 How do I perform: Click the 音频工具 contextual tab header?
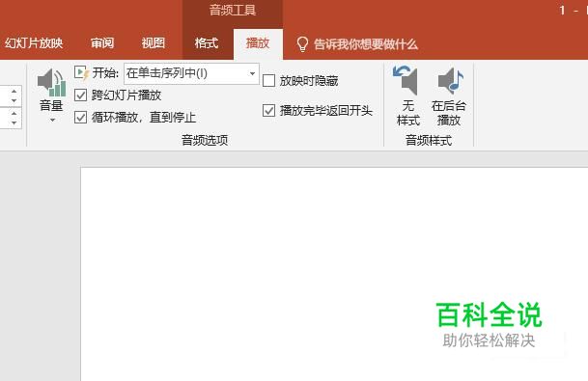[x=233, y=11]
